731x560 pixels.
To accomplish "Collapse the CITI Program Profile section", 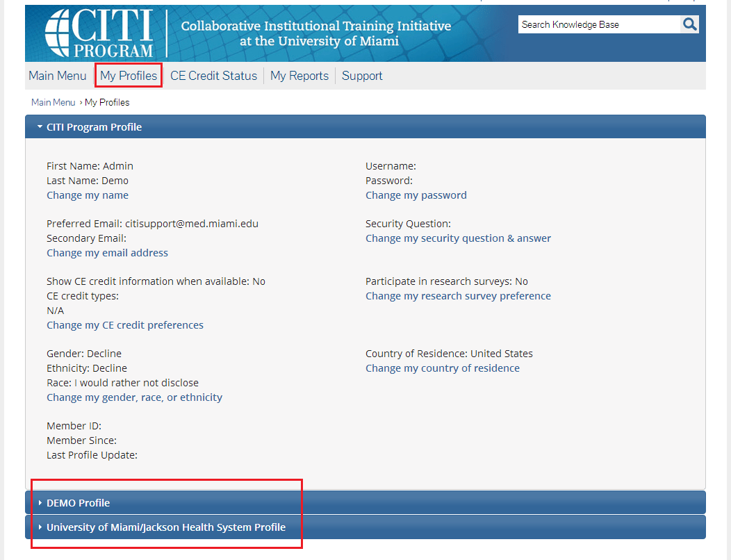I will [94, 127].
